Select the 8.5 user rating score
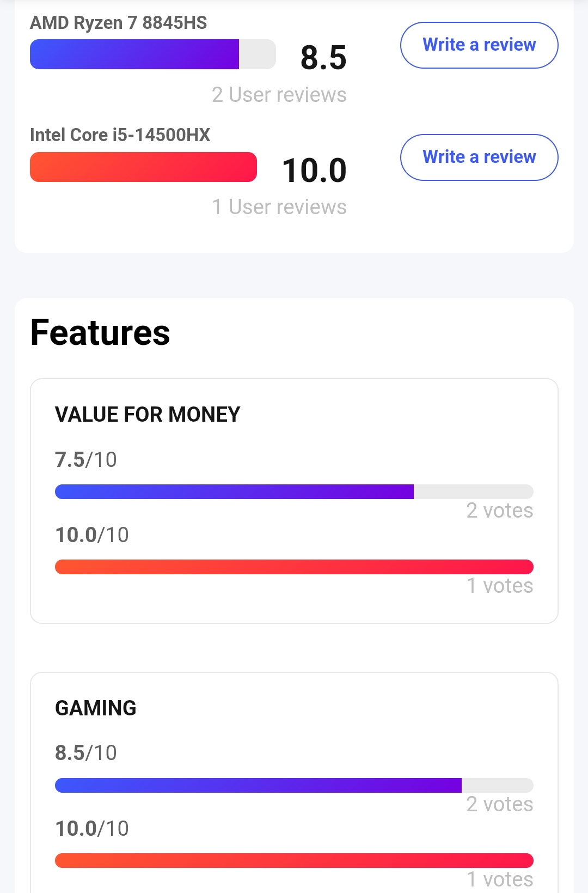 click(323, 58)
